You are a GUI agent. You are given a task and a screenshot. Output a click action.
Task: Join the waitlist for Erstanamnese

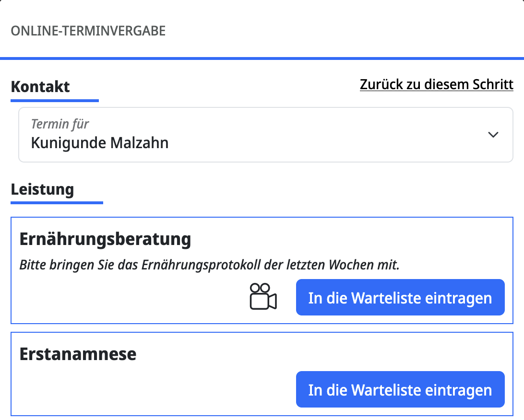click(400, 390)
